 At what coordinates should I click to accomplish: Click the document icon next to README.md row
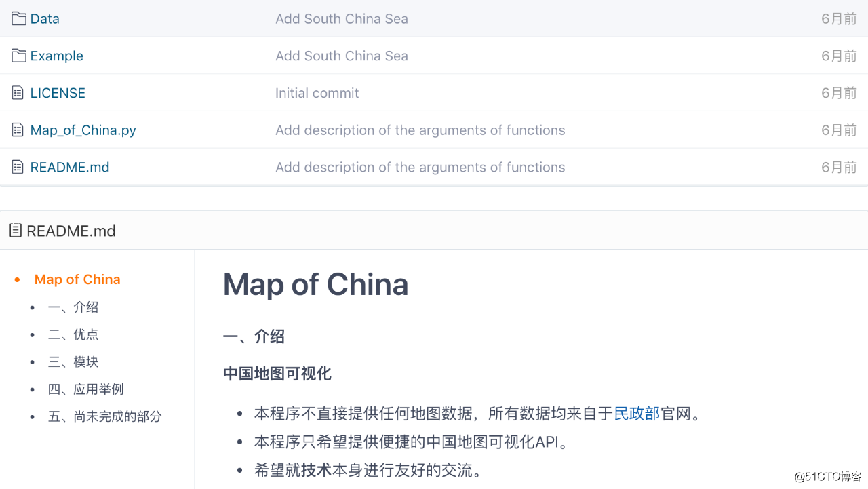16,167
